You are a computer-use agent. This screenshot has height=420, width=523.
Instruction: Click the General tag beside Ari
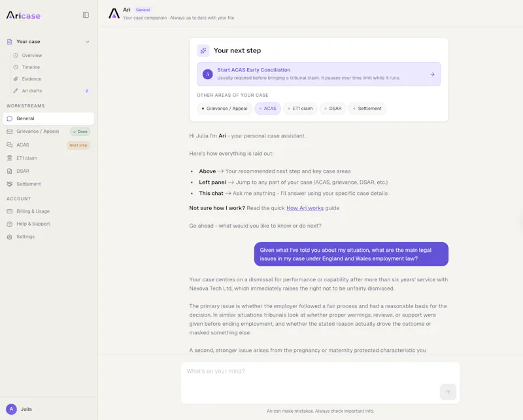point(143,10)
